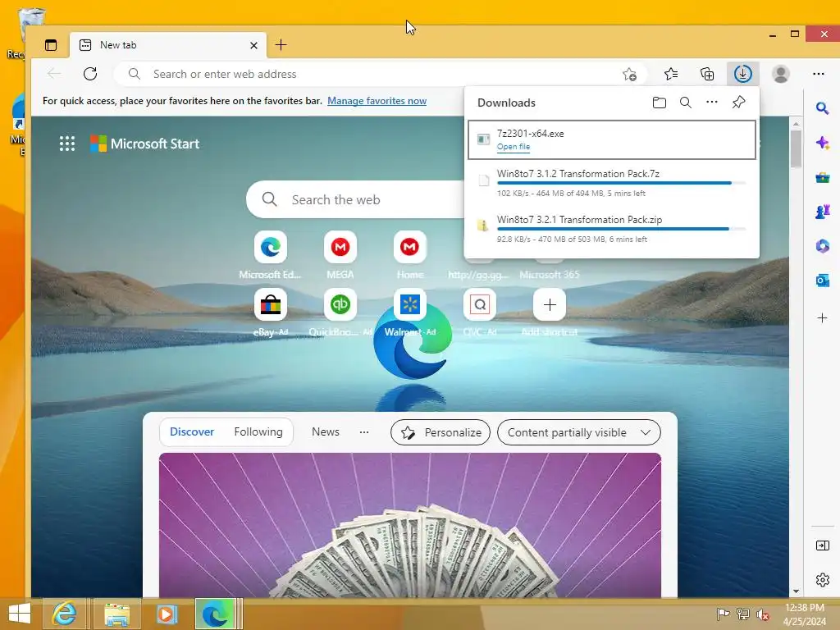
Task: Open the money fan news thumbnail
Action: 410,525
